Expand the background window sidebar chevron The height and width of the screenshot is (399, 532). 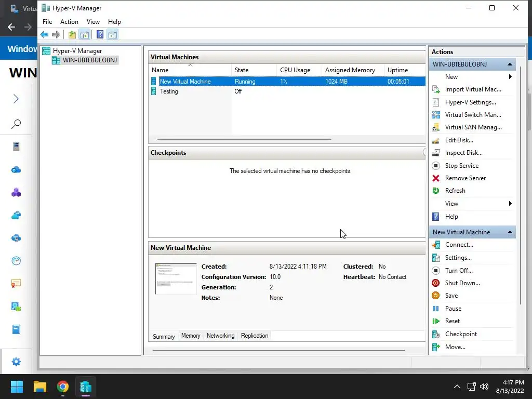tap(16, 99)
